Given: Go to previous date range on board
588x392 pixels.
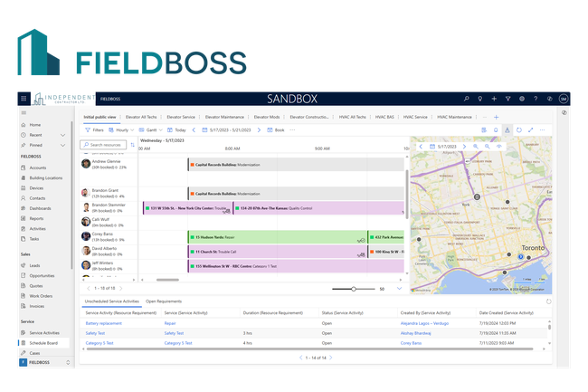Looking at the screenshot, I should point(194,129).
